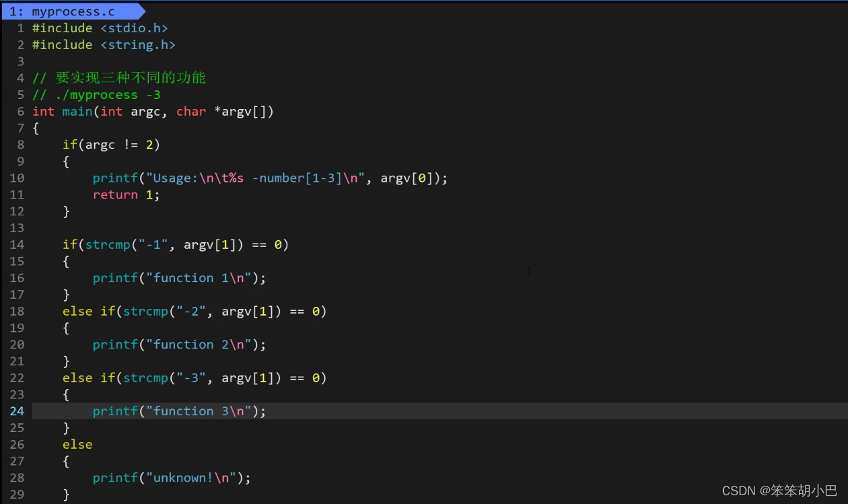Image resolution: width=848 pixels, height=504 pixels.
Task: Click the else if strcmp("-2") line
Action: tap(195, 312)
